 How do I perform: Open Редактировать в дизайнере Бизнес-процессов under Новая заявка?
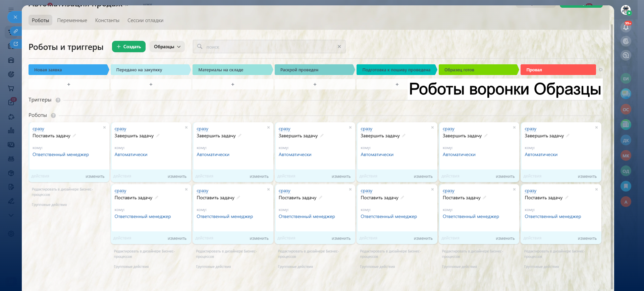coord(62,192)
